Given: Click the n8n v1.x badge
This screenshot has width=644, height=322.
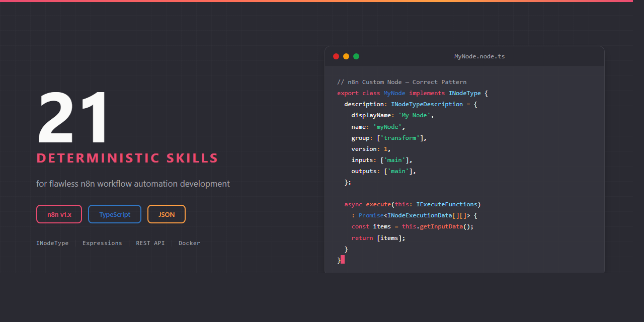Looking at the screenshot, I should click(59, 214).
